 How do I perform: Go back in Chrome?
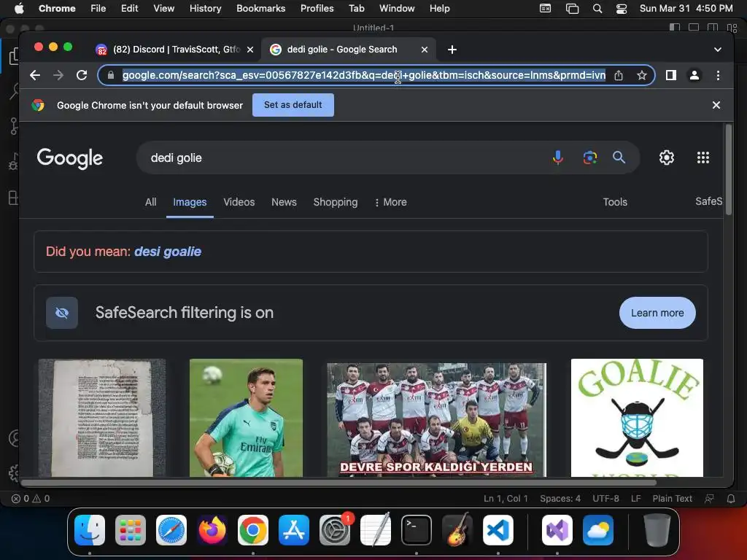click(x=35, y=75)
